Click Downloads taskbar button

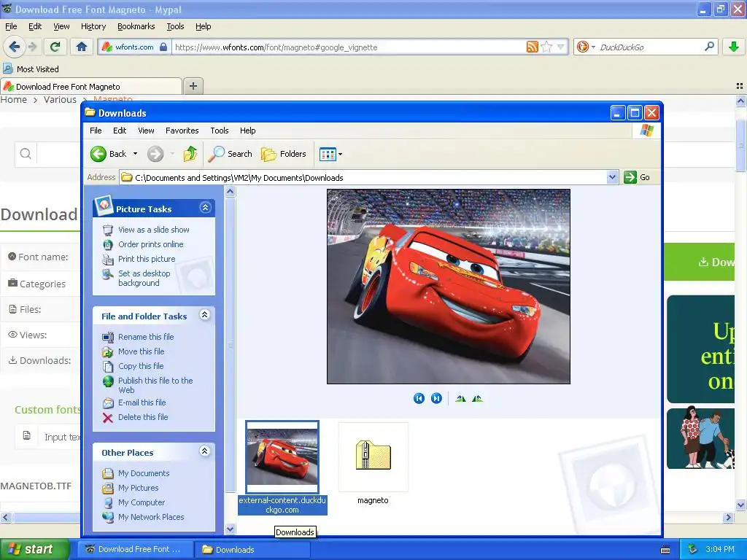pyautogui.click(x=253, y=549)
